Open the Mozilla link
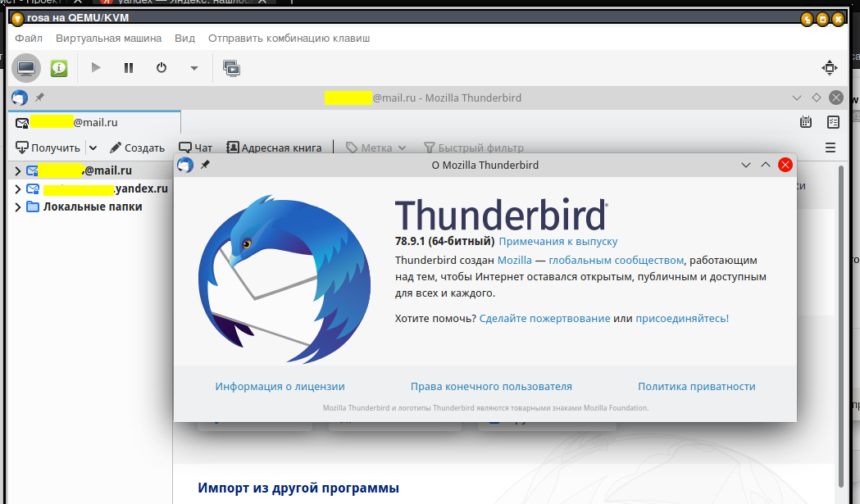The image size is (860, 504). pos(515,260)
